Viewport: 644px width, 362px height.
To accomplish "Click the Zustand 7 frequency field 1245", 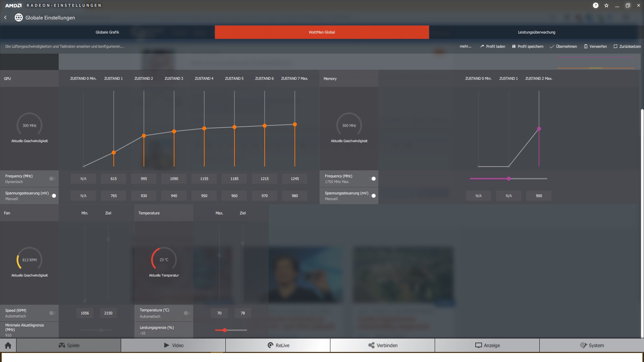I will point(294,179).
